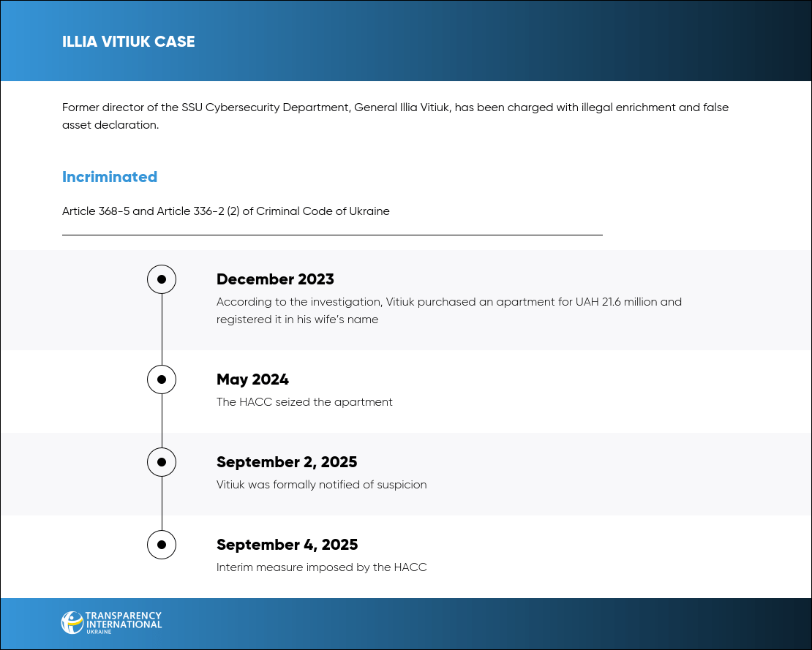Select the September 4, 2025 timeline marker
Viewport: 812px width, 650px height.
click(x=162, y=545)
